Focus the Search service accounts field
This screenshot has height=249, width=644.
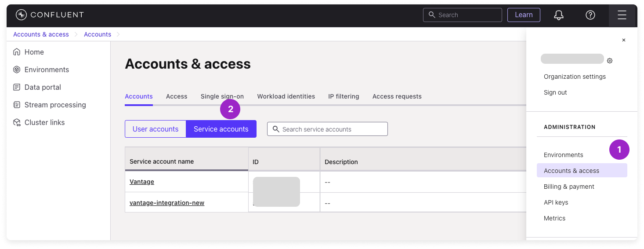(327, 129)
